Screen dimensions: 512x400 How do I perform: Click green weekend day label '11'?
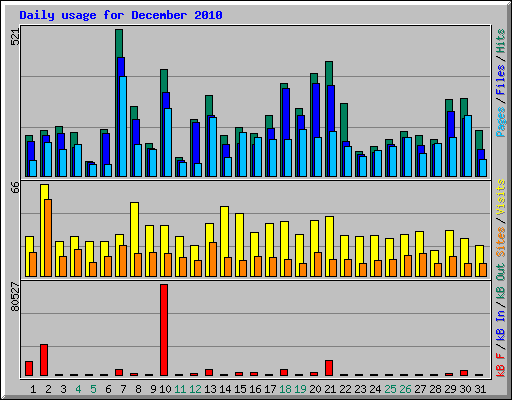(x=180, y=389)
